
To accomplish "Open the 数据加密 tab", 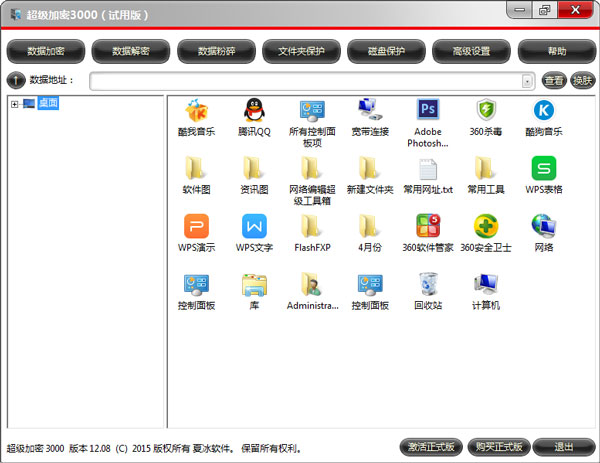I will pos(46,51).
